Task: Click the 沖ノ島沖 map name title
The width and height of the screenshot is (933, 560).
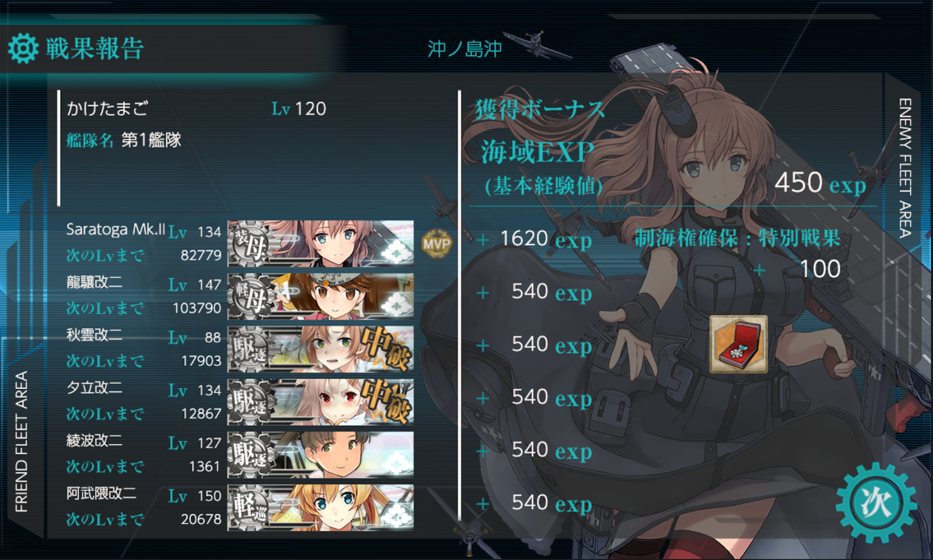Action: coord(465,49)
